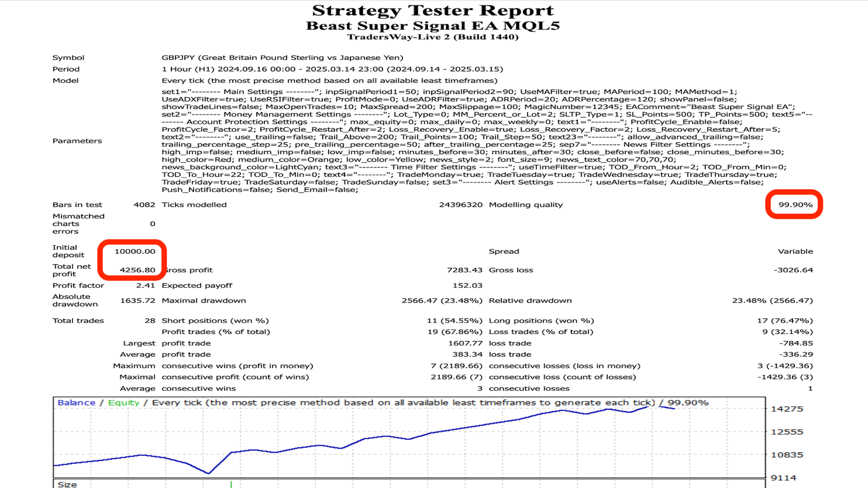Screen dimensions: 868x488
Task: Click Average consecutive losses value 1
Action: point(810,388)
